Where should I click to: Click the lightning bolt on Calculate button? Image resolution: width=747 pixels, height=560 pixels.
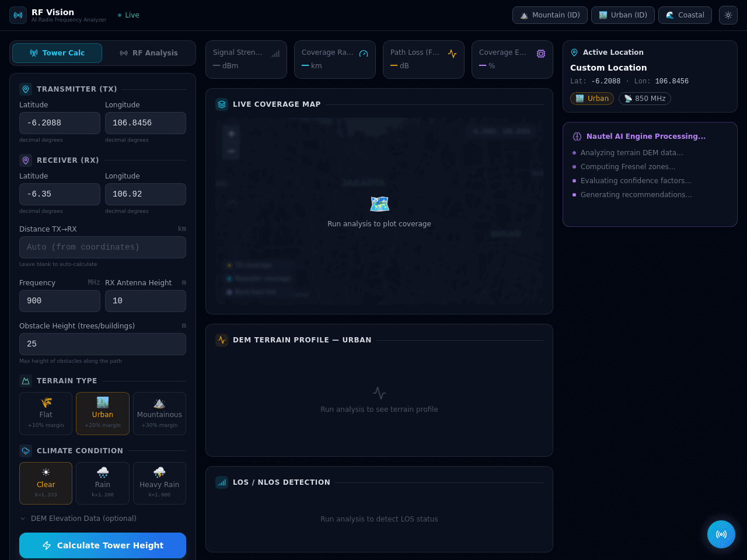[x=47, y=545]
